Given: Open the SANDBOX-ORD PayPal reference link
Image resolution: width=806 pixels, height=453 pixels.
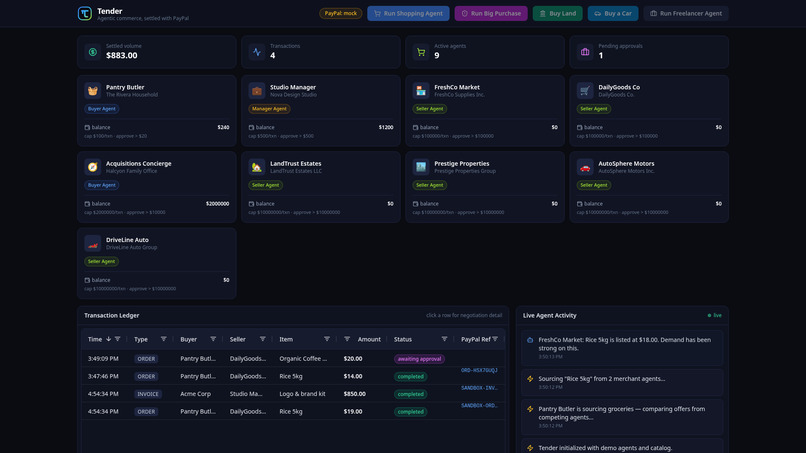Looking at the screenshot, I should (x=479, y=405).
